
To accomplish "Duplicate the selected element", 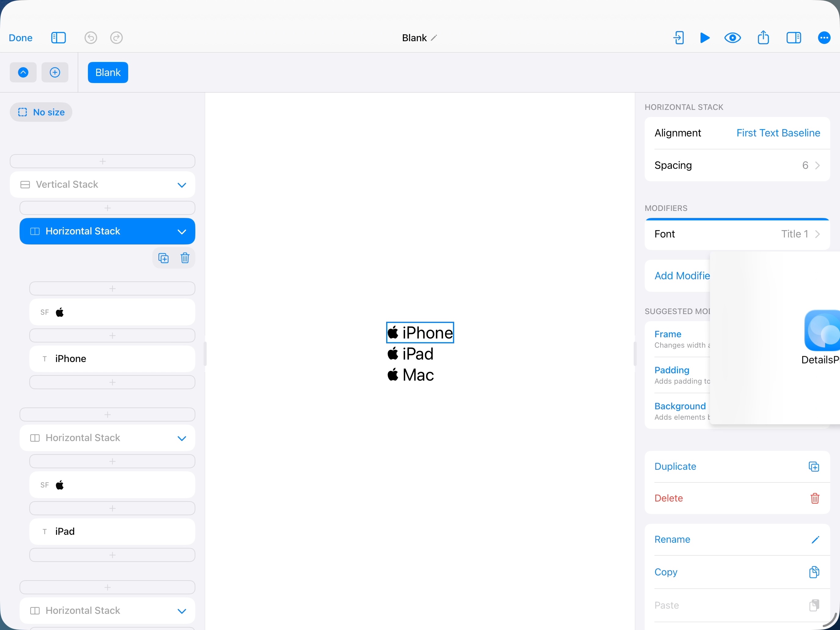I will coord(737,467).
